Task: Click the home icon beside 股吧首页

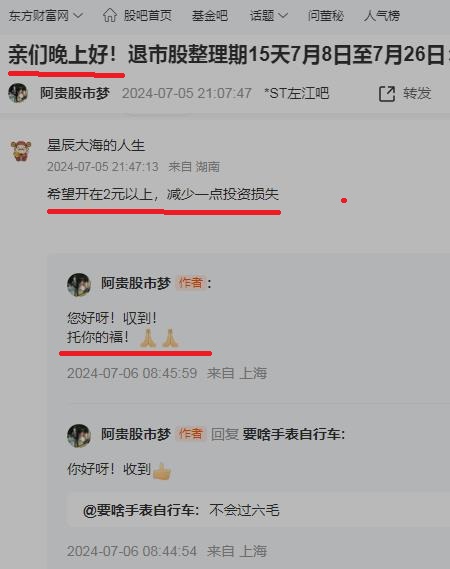Action: pos(110,15)
